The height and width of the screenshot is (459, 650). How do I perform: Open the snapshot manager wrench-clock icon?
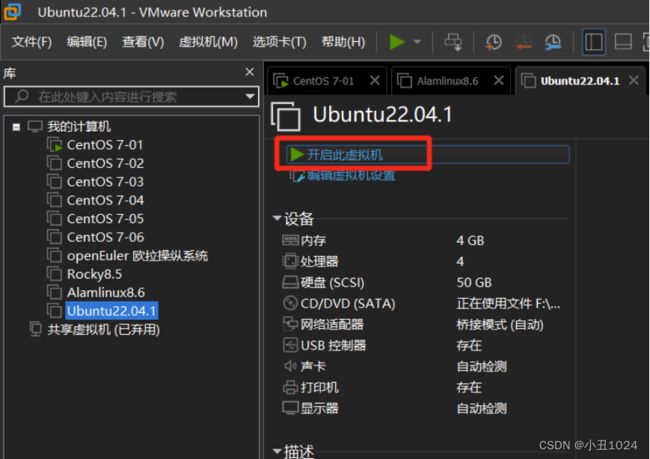553,42
